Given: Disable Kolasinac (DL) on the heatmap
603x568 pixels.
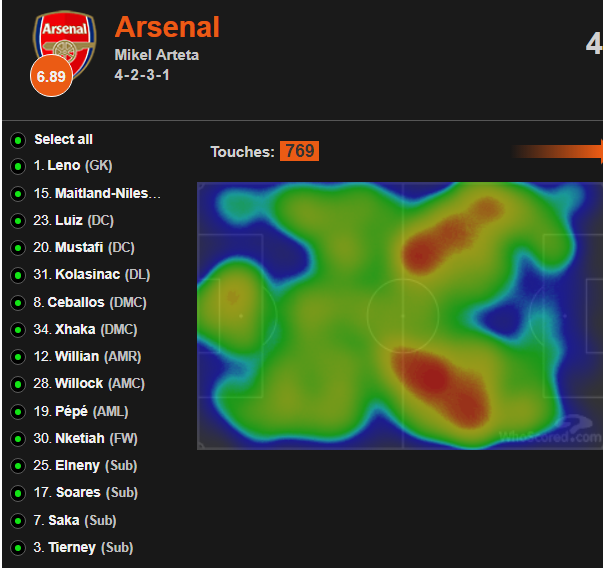Looking at the screenshot, I should point(18,275).
